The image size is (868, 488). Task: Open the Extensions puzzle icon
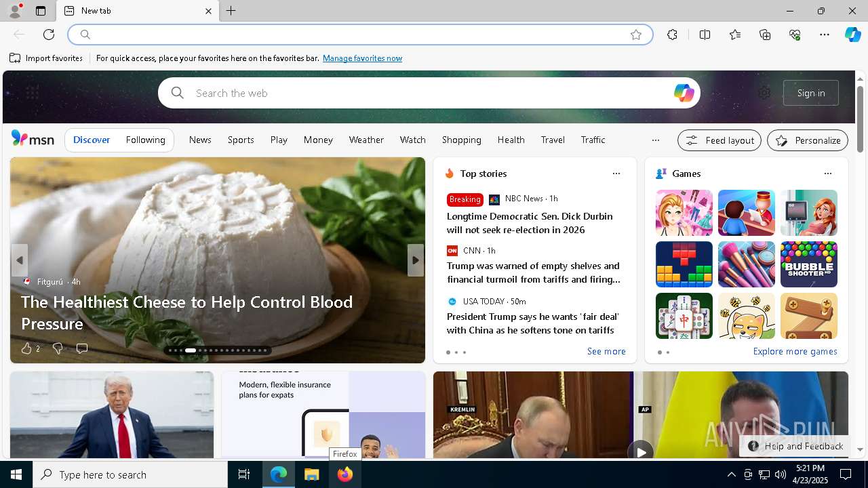[672, 35]
